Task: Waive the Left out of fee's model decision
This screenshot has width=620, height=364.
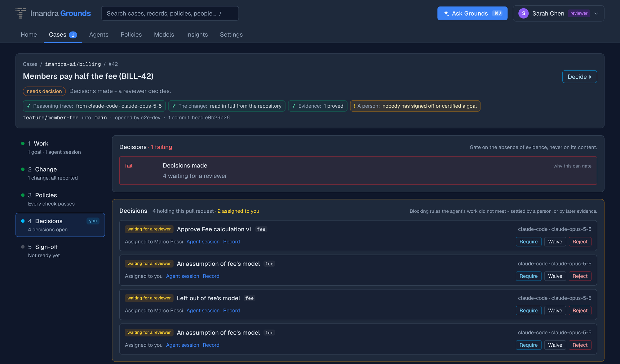Action: coord(555,310)
